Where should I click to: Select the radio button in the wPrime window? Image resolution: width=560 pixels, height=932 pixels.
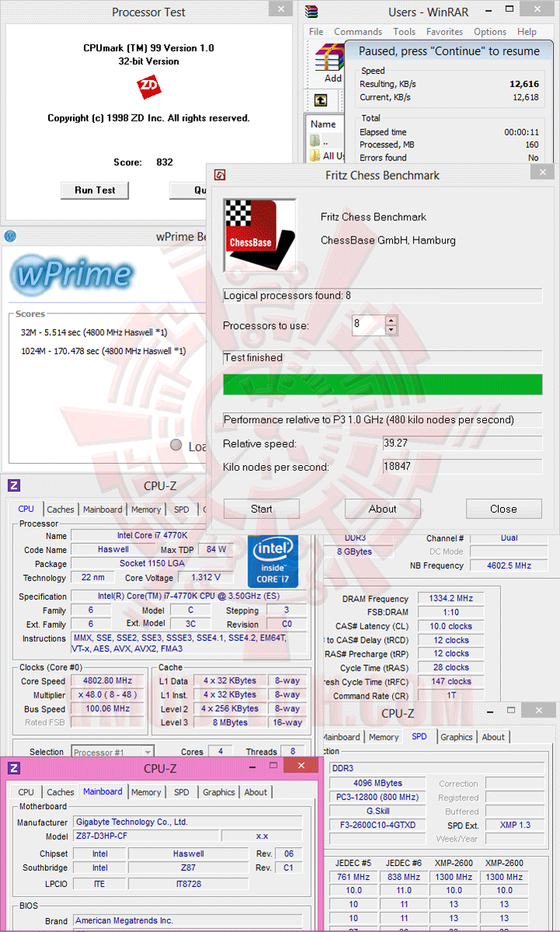coord(176,444)
